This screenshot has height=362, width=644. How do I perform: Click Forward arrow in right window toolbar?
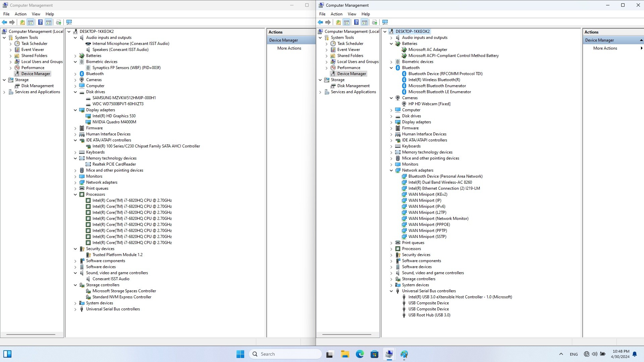coord(328,22)
